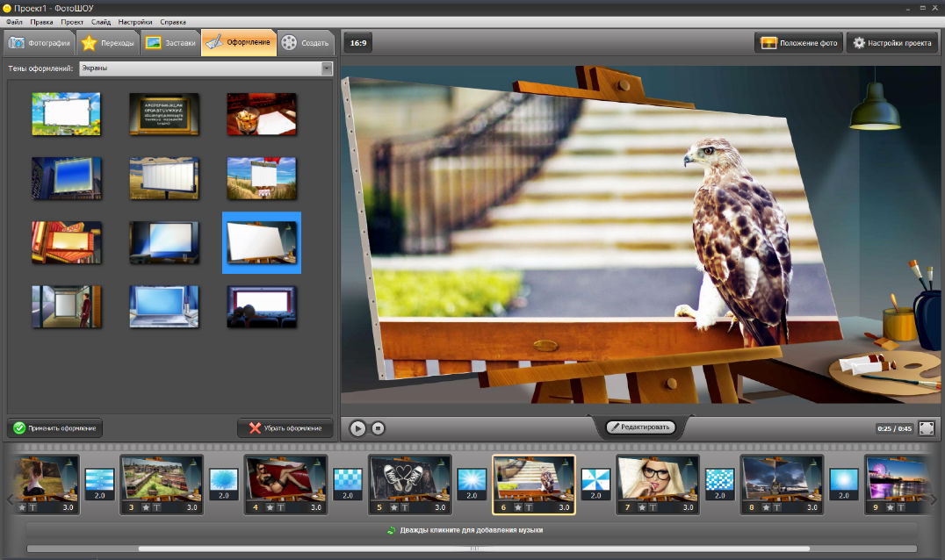Click Применить оформление button

pos(54,427)
